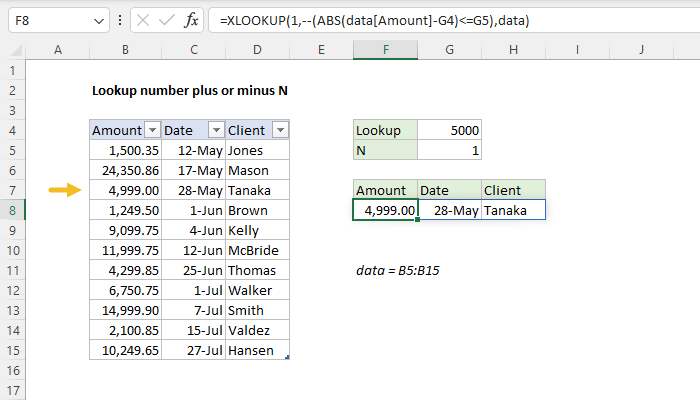The image size is (700, 400).
Task: Click the cell with client name Tanaka in table
Action: click(257, 190)
